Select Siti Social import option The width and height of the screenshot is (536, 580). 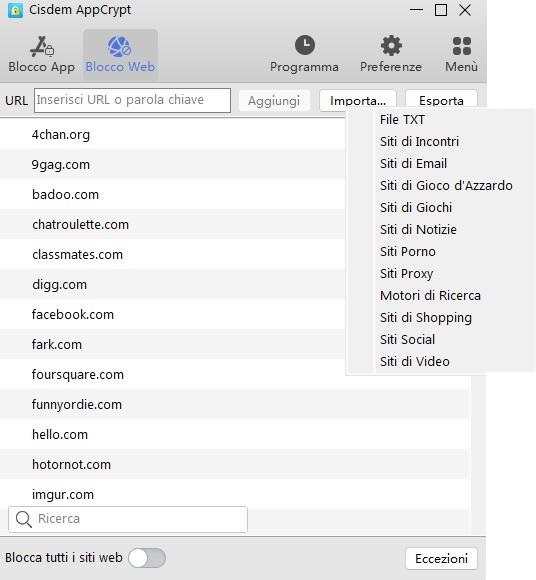407,340
